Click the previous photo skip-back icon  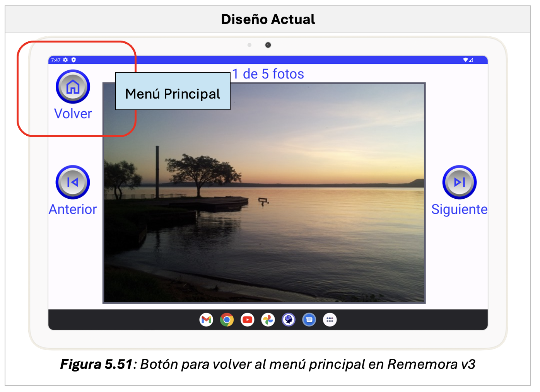coord(73,182)
